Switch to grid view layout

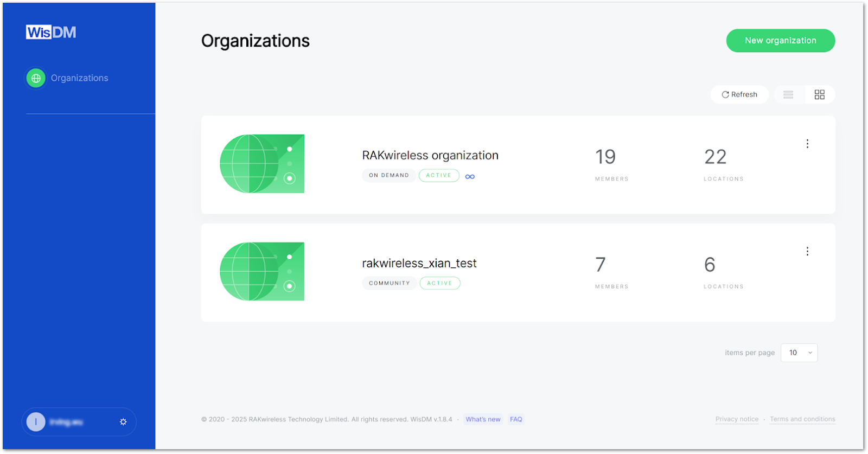819,95
